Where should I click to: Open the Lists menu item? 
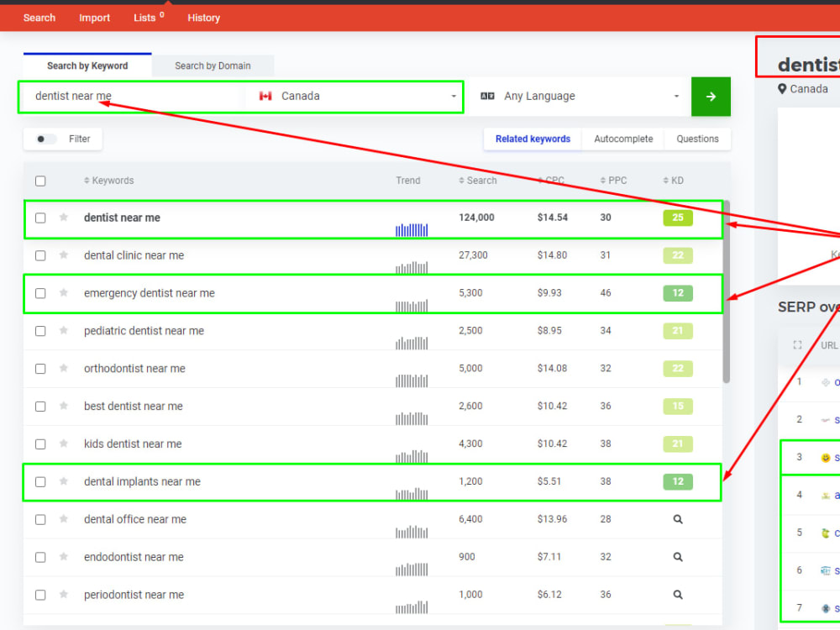coord(149,18)
